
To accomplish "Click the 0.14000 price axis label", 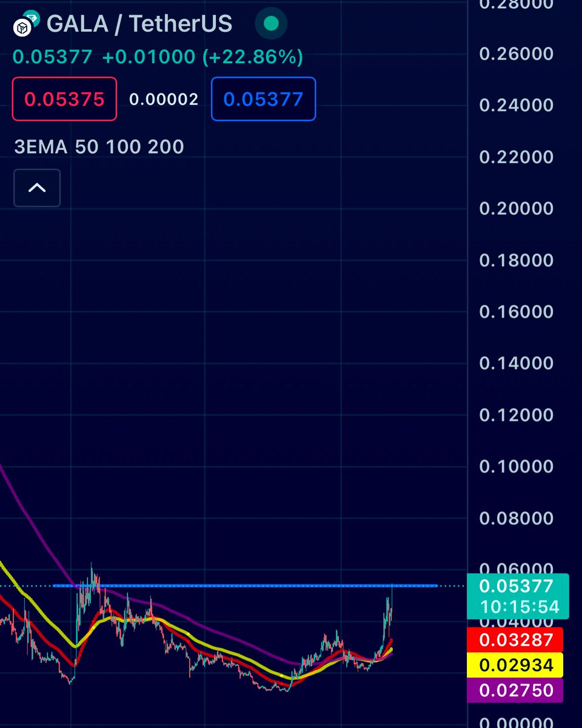I will (x=516, y=363).
